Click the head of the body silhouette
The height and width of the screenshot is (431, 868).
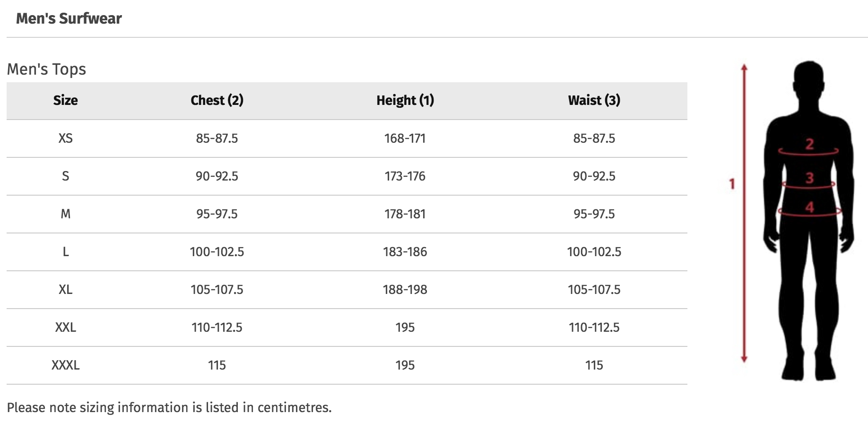[x=809, y=80]
